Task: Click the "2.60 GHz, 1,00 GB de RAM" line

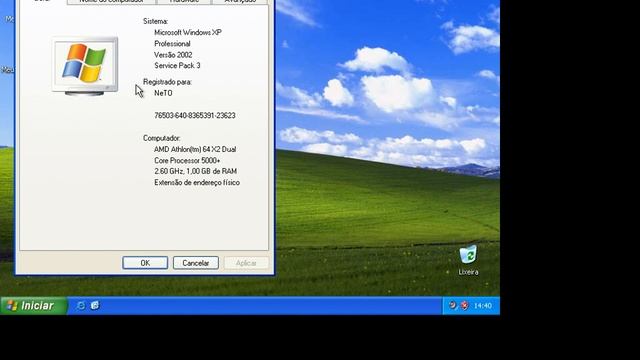Action: 196,171
